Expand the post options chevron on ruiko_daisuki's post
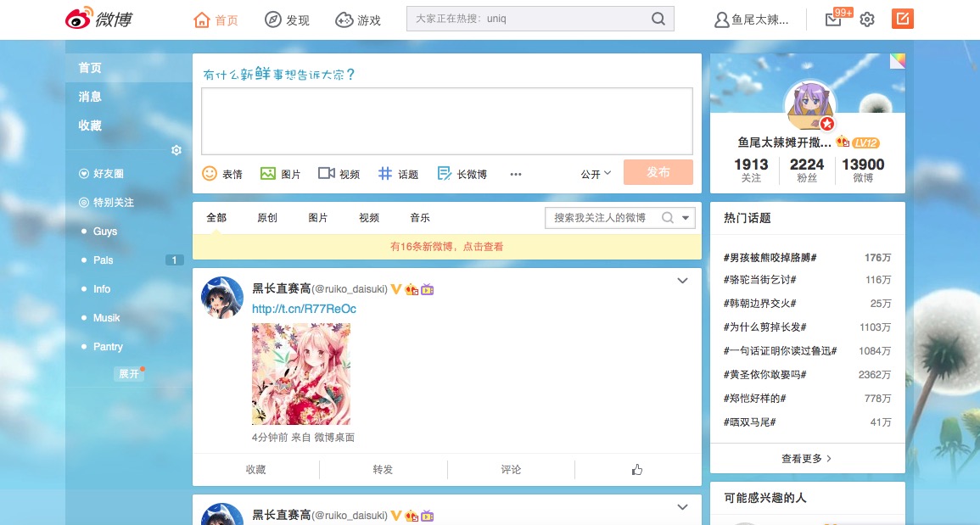The image size is (980, 525). pyautogui.click(x=681, y=280)
